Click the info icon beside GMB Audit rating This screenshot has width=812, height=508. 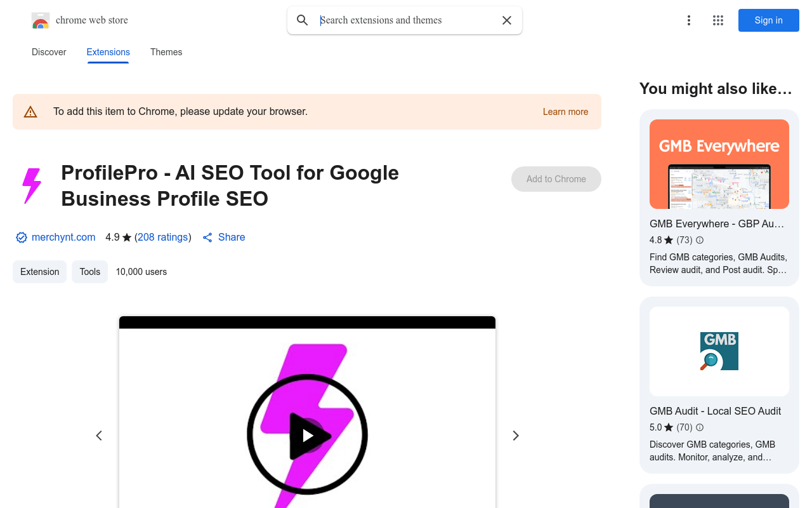(699, 427)
